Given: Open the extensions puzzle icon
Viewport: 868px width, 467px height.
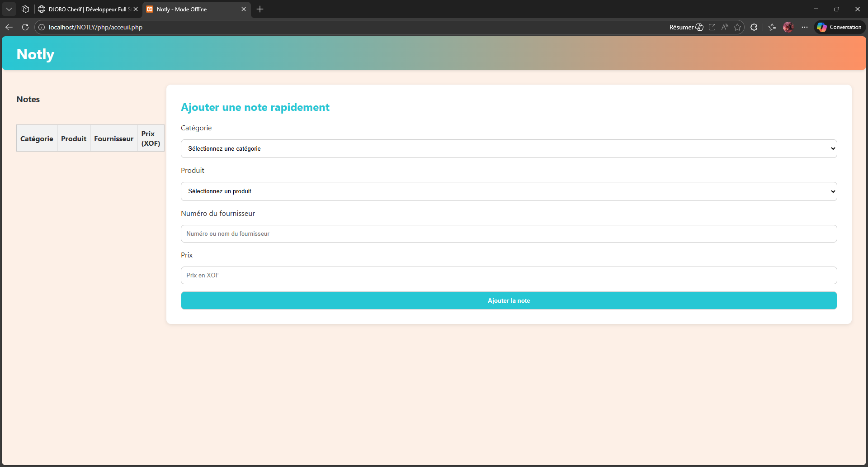Looking at the screenshot, I should [x=754, y=27].
